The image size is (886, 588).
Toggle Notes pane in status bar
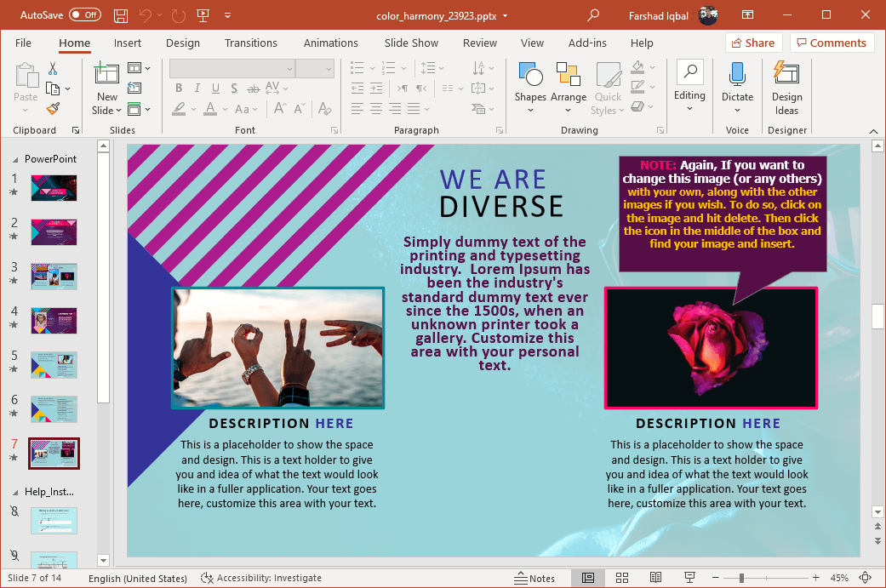click(x=534, y=578)
